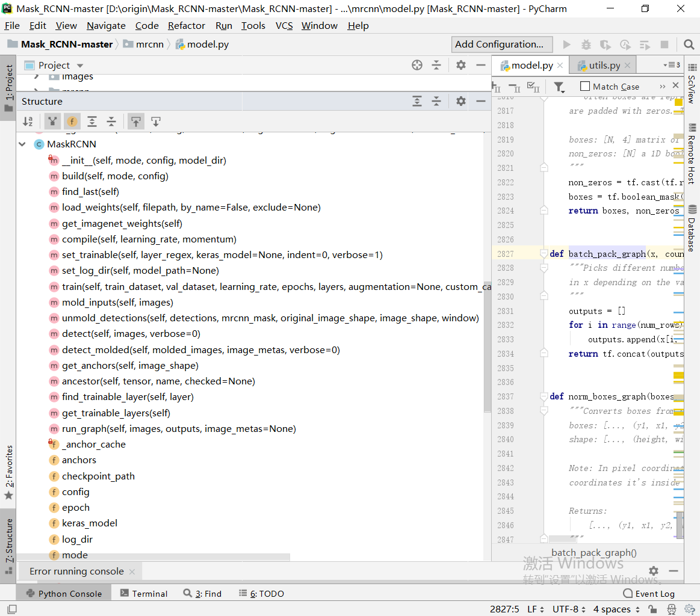
Task: Open the Add Configuration dropdown
Action: pos(501,44)
